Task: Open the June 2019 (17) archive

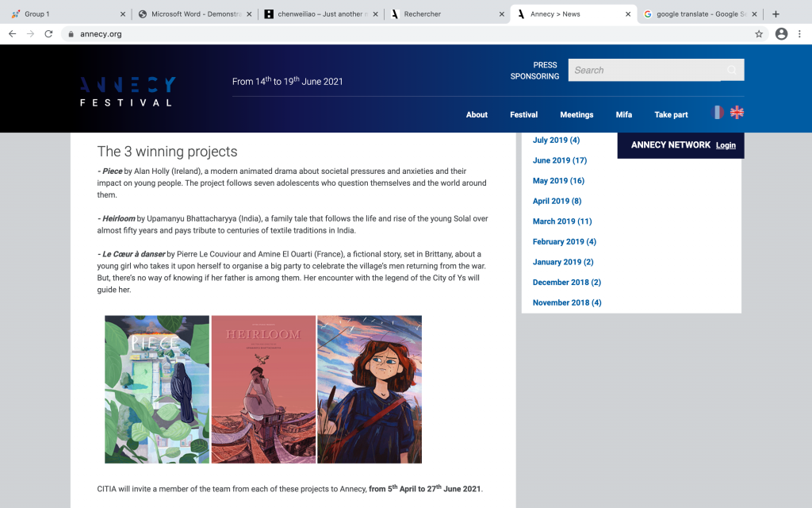Action: pos(560,160)
